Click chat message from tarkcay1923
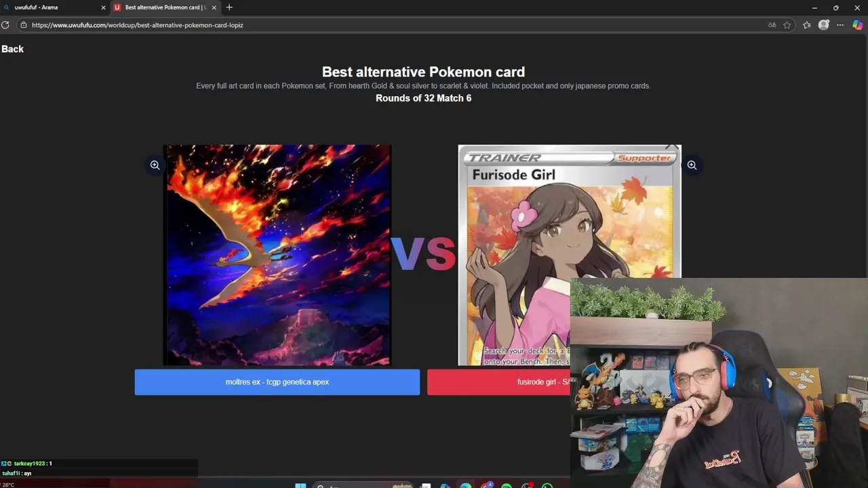Image resolution: width=868 pixels, height=488 pixels. (x=27, y=464)
